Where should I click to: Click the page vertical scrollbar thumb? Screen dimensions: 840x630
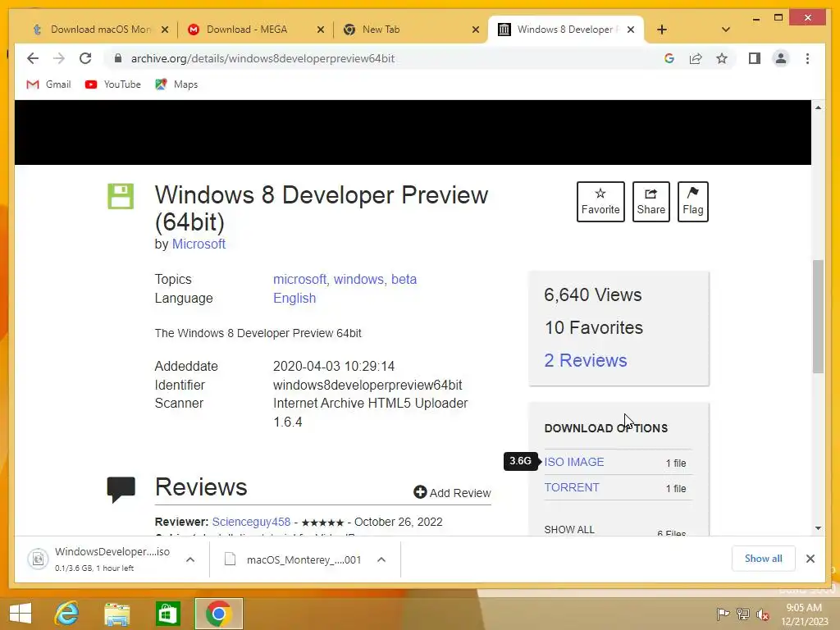[818, 316]
